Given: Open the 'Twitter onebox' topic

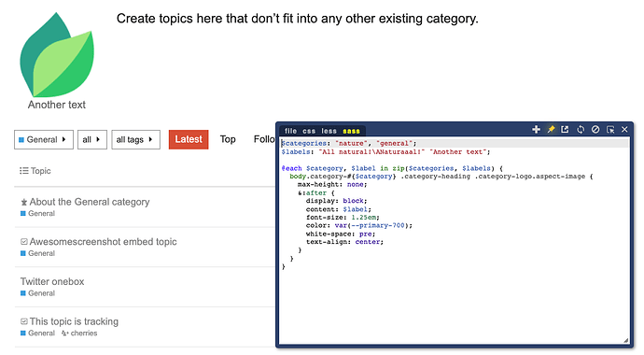Looking at the screenshot, I should pyautogui.click(x=52, y=281).
